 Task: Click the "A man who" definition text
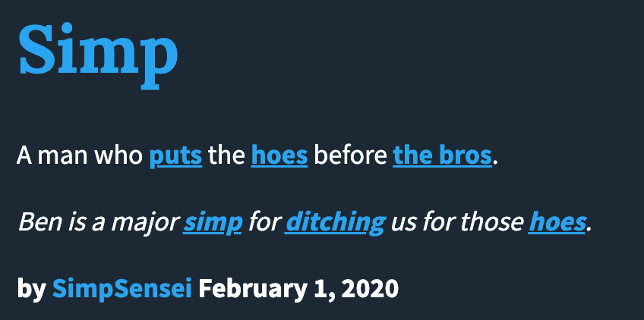point(80,156)
